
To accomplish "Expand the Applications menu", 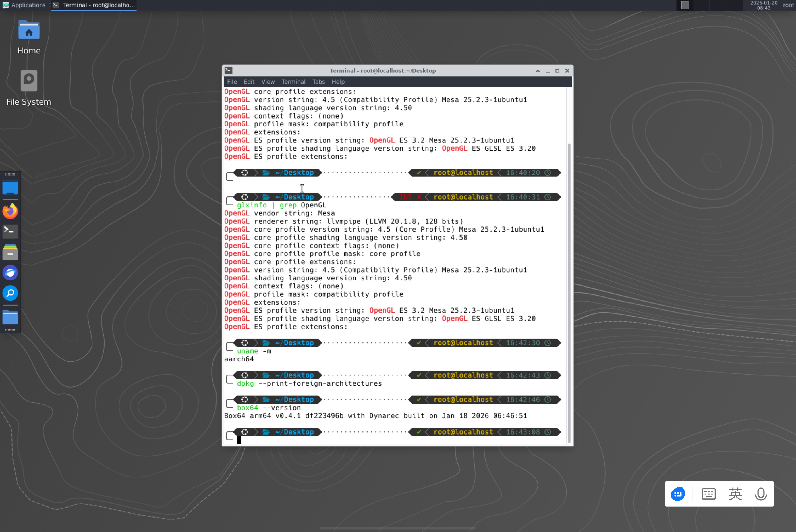I will tap(24, 5).
